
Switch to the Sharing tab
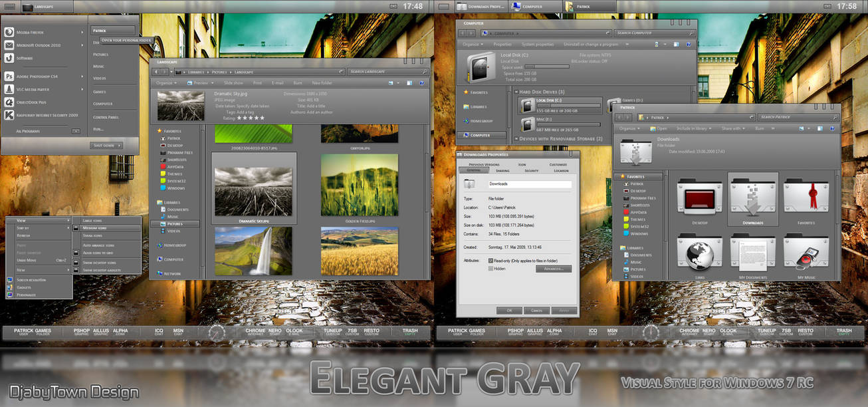(x=503, y=170)
